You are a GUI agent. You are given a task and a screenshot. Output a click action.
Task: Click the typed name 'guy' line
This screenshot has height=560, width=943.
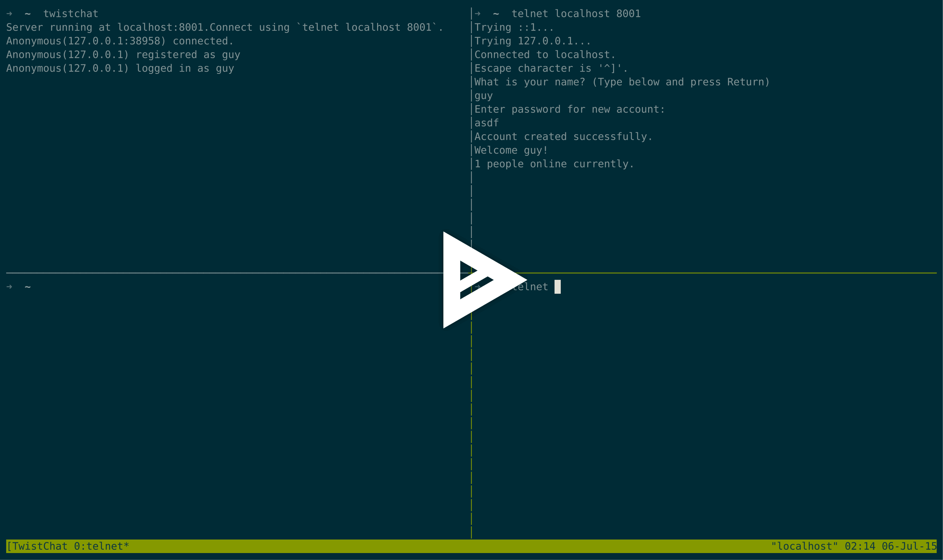click(x=483, y=96)
